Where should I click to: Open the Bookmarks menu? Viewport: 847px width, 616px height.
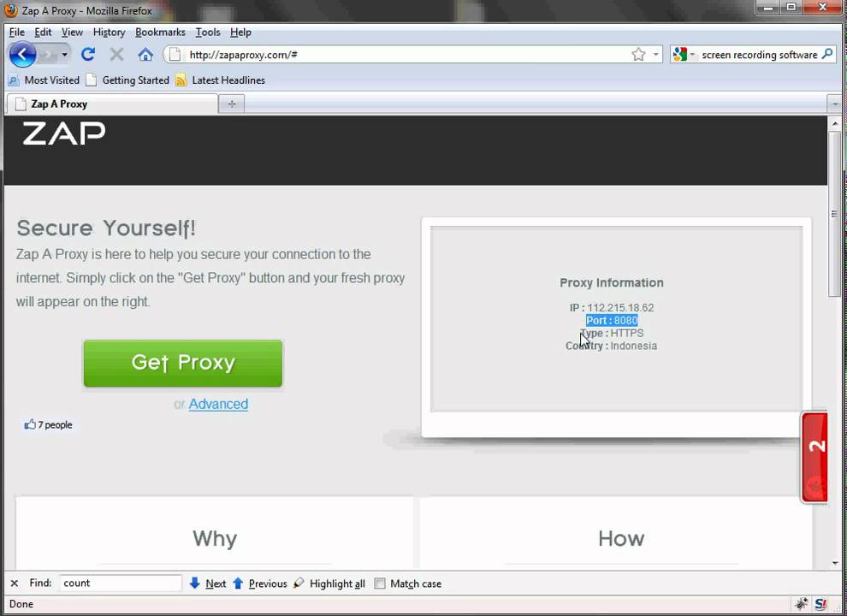tap(160, 33)
